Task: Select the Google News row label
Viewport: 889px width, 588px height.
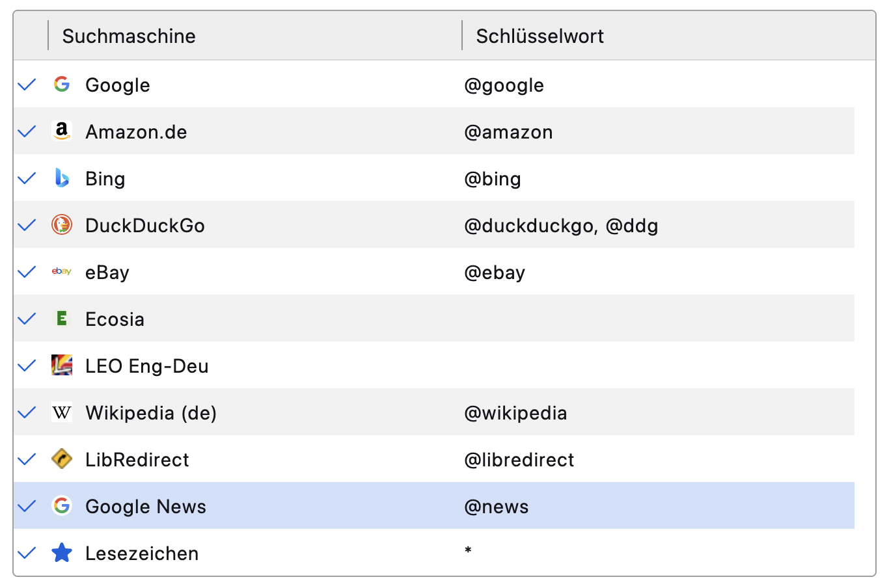Action: (x=146, y=507)
